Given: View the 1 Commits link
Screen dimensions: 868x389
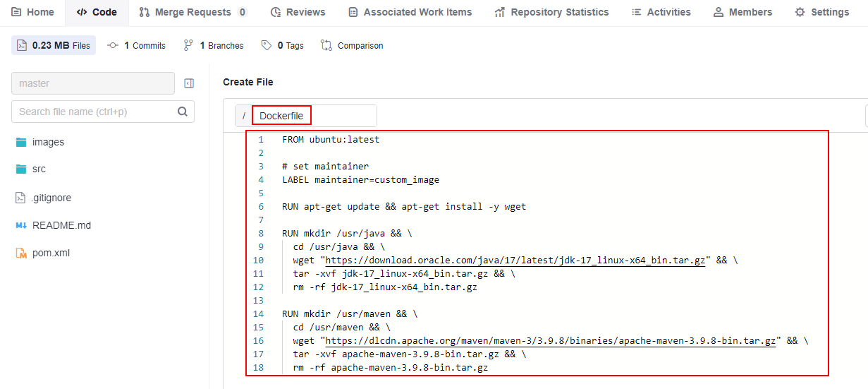Looking at the screenshot, I should [137, 45].
